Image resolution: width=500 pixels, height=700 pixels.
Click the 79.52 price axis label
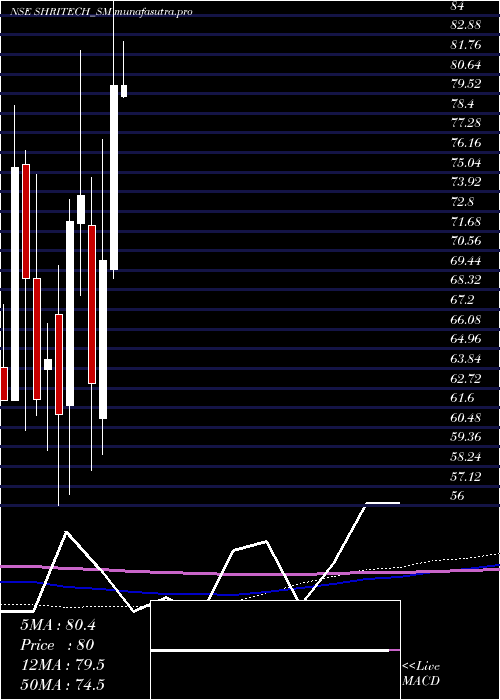466,83
